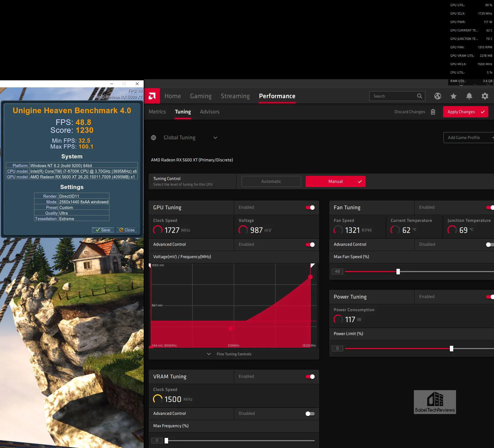
Task: Click the Max Fan Speed slider handle
Action: tap(398, 272)
